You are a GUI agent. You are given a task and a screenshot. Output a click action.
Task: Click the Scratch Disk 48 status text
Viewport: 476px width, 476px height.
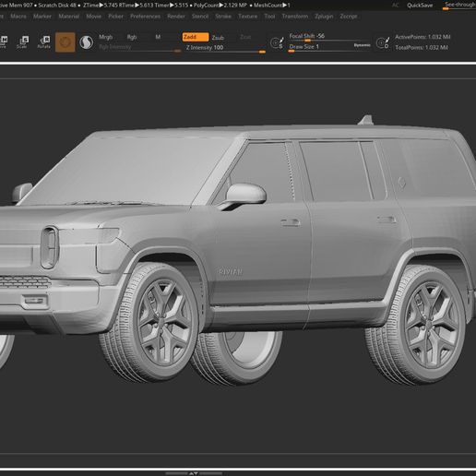[x=57, y=5]
